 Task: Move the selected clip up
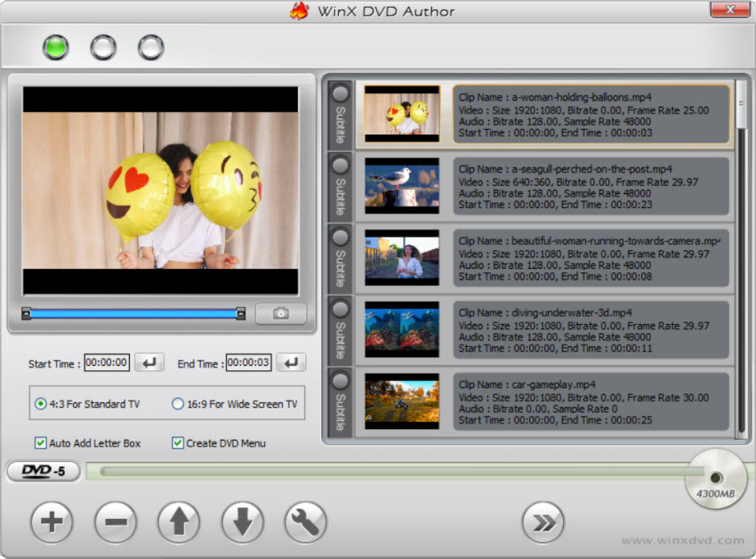[x=178, y=523]
